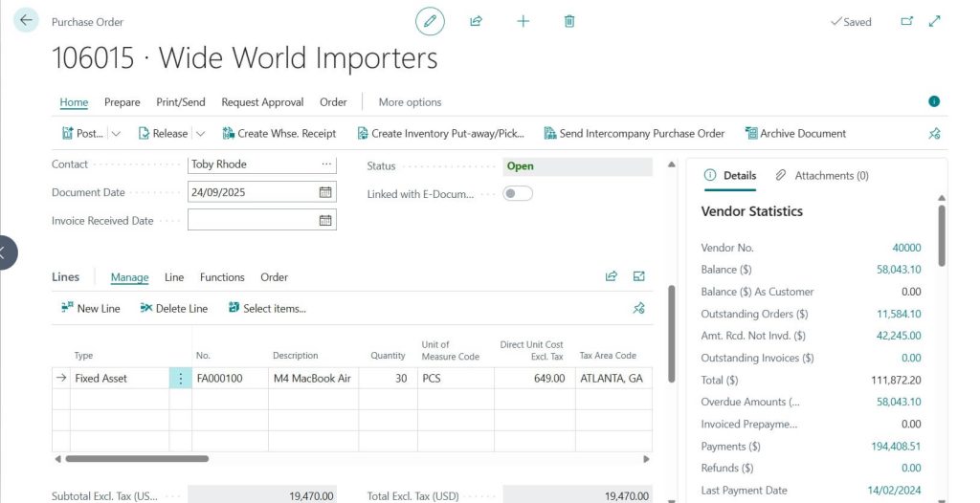This screenshot has height=503, width=980.
Task: Click the plus icon to create new order
Action: (x=523, y=21)
